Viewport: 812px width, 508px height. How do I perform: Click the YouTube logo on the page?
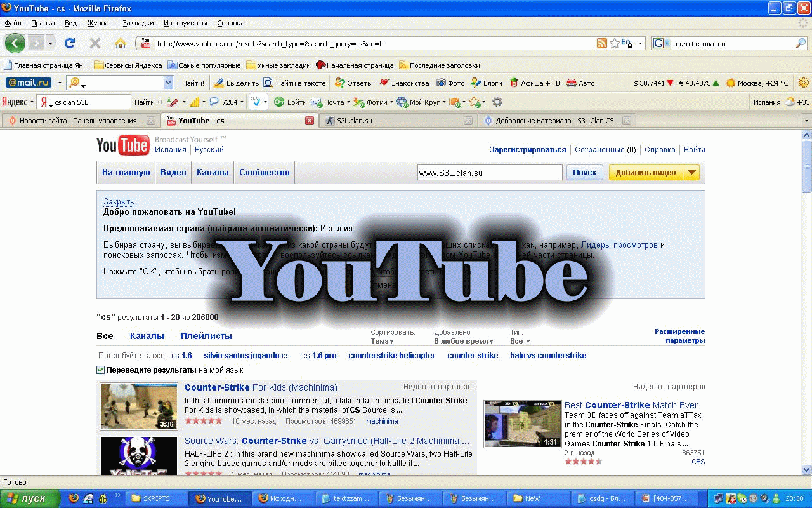(123, 145)
